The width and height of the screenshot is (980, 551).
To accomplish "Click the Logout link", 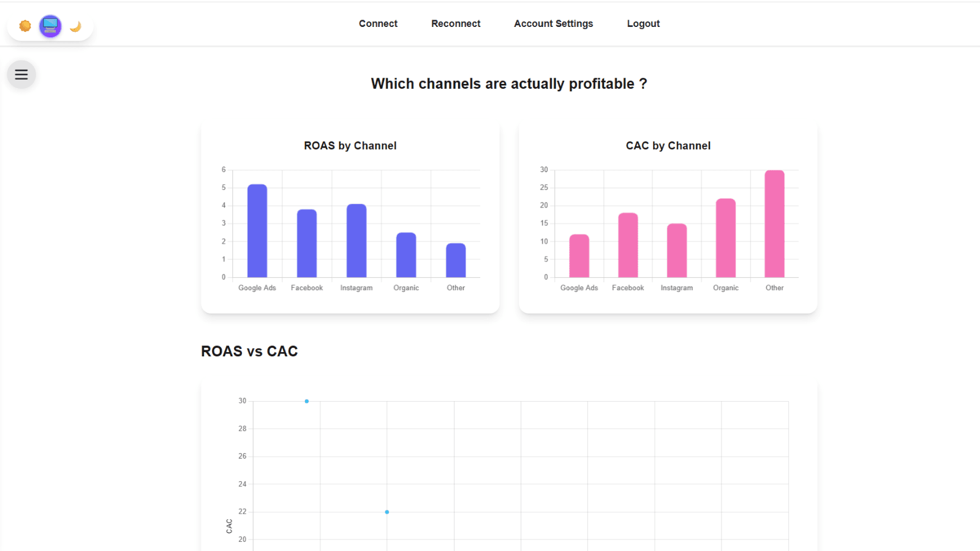I will (x=643, y=24).
